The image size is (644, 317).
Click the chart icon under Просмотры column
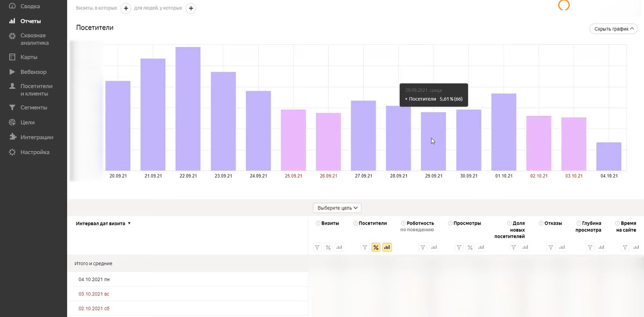(x=481, y=248)
